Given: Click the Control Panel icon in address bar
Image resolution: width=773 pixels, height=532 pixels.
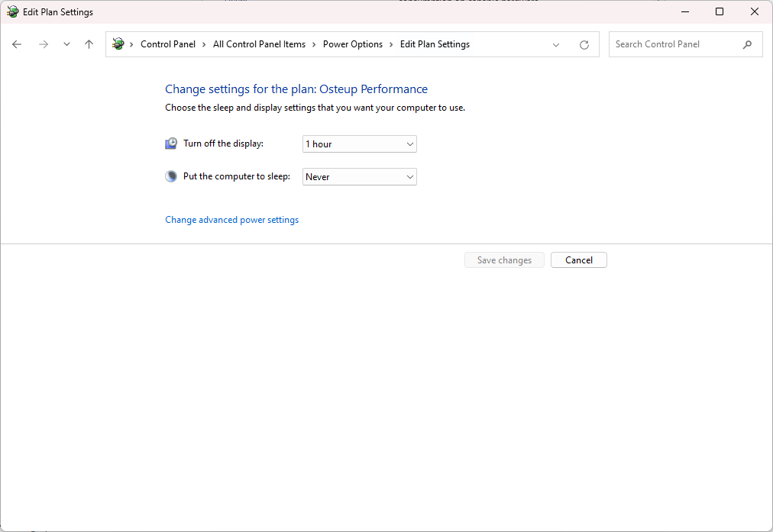Looking at the screenshot, I should 118,44.
